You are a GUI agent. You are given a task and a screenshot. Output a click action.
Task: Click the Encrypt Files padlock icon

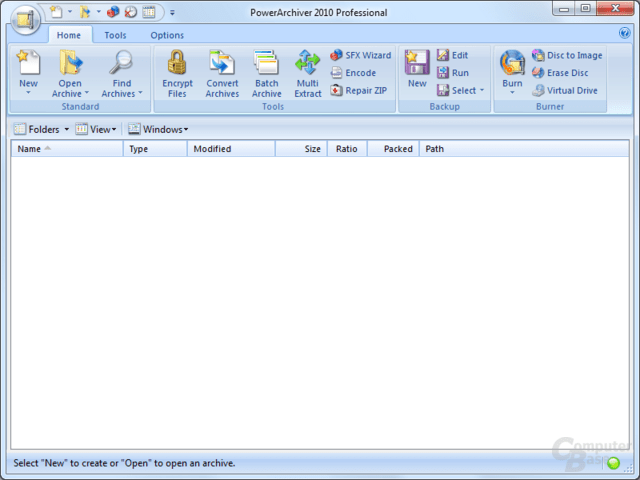[x=177, y=62]
